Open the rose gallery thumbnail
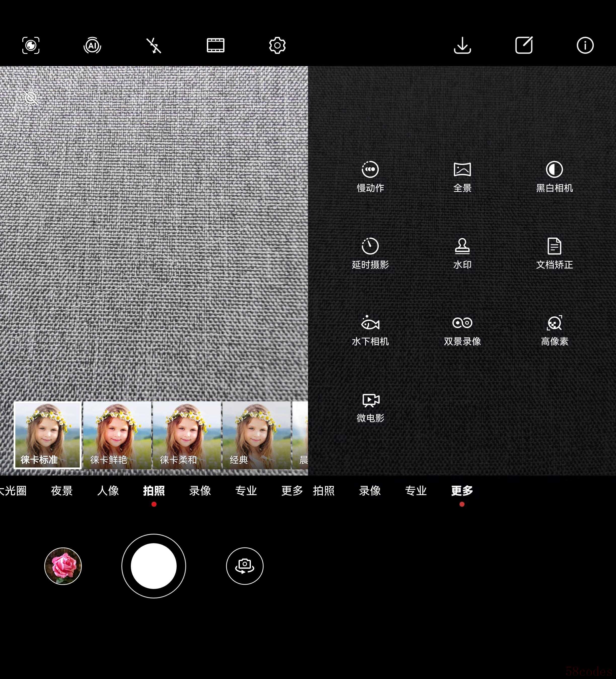616x679 pixels. click(63, 566)
